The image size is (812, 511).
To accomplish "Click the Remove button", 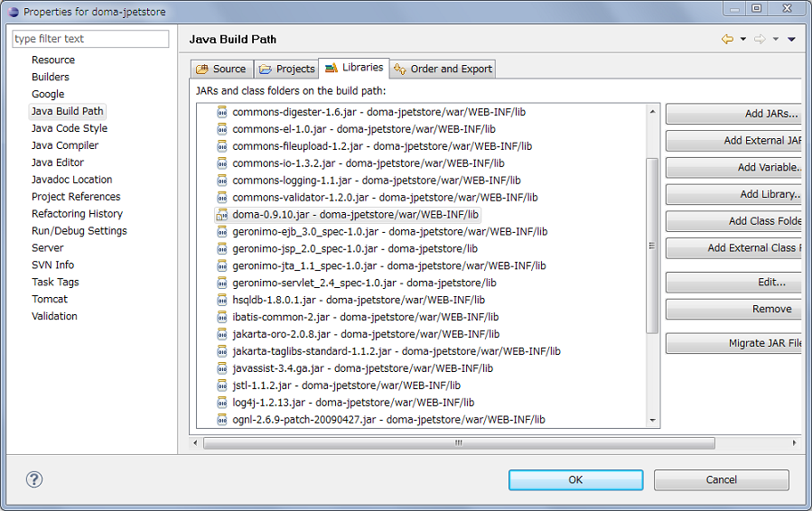I will pyautogui.click(x=733, y=309).
